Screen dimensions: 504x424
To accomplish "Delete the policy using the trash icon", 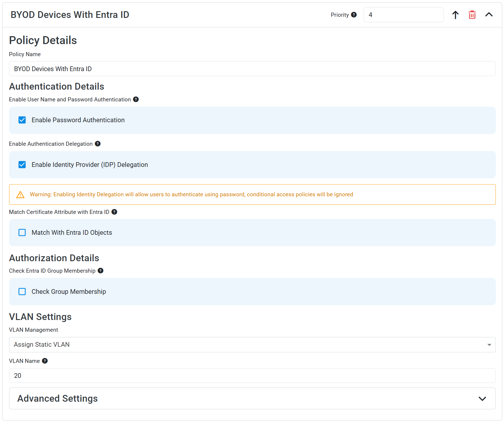I will (472, 15).
